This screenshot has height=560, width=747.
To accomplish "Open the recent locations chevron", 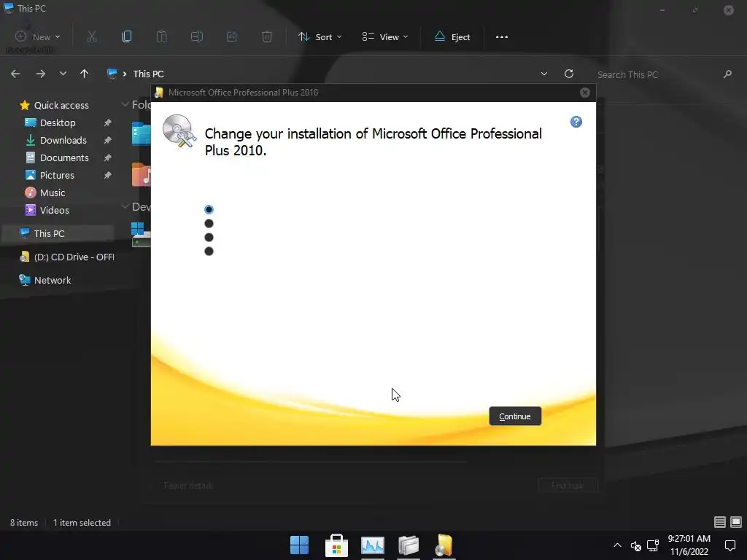I will pyautogui.click(x=63, y=74).
